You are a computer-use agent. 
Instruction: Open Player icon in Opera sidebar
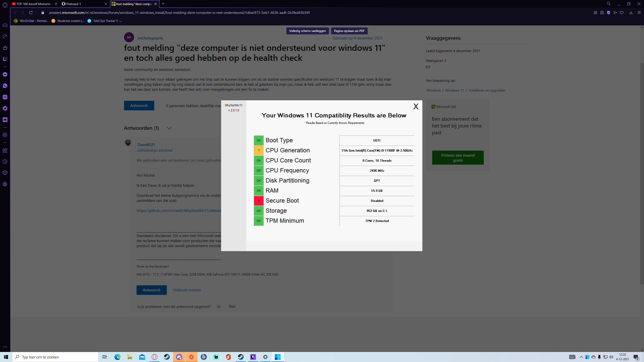click(x=5, y=135)
